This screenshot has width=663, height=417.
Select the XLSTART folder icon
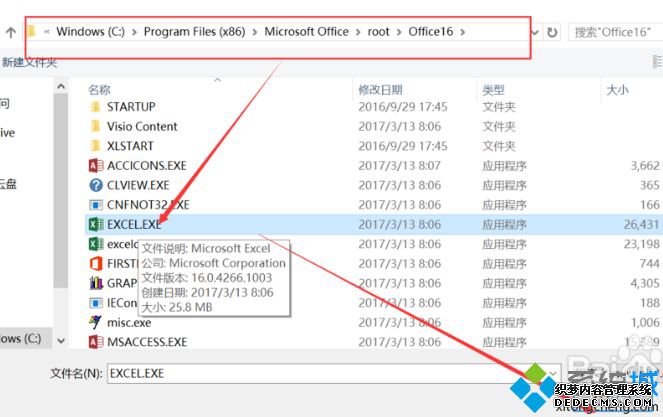96,146
